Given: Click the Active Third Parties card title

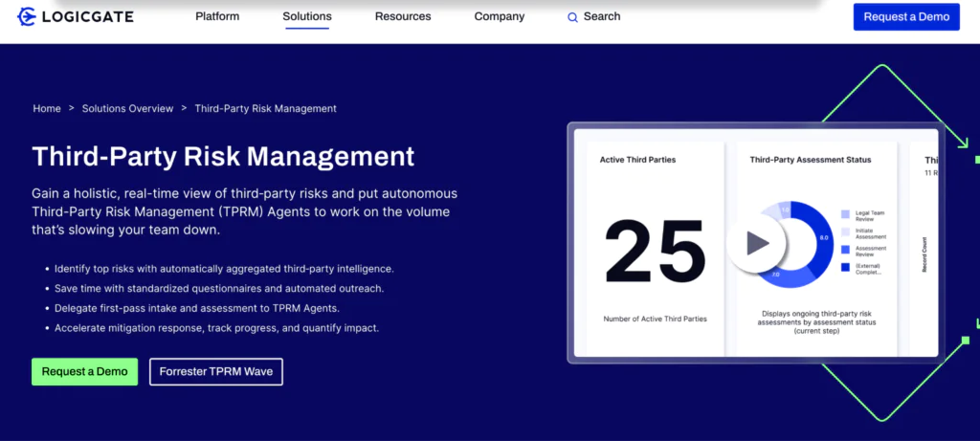Looking at the screenshot, I should click(637, 160).
